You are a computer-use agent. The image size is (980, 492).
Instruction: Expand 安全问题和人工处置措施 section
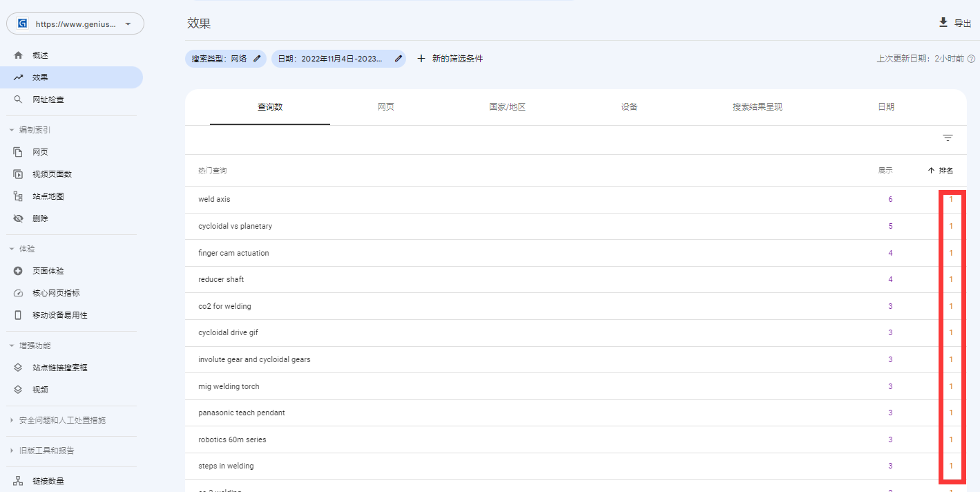pyautogui.click(x=11, y=420)
